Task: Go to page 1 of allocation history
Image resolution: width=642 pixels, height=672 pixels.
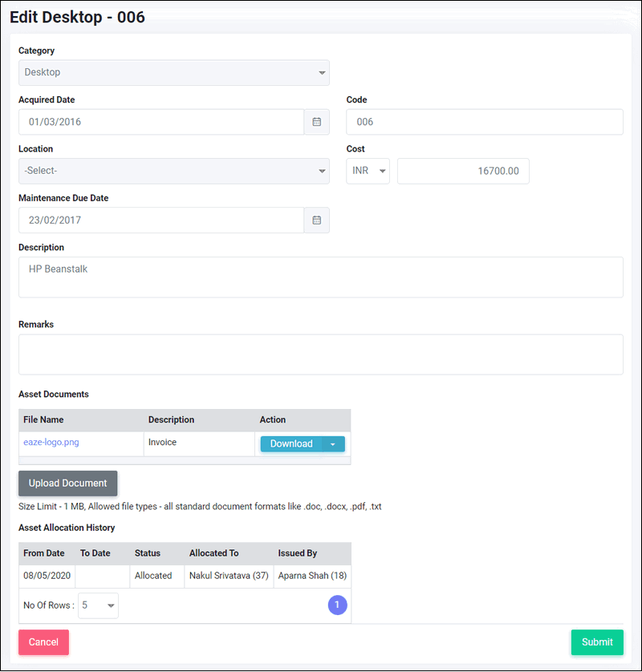Action: pos(338,605)
